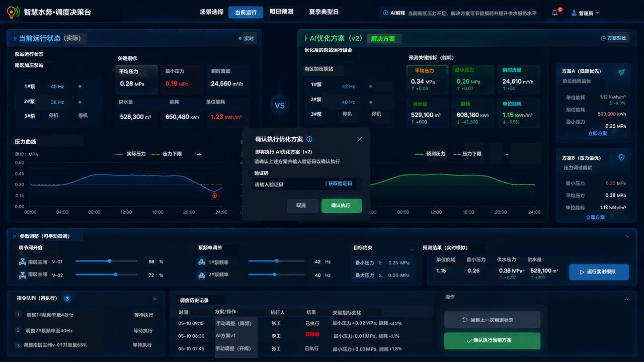The width and height of the screenshot is (644, 362).
Task: Click the VS comparison badge
Action: click(280, 106)
